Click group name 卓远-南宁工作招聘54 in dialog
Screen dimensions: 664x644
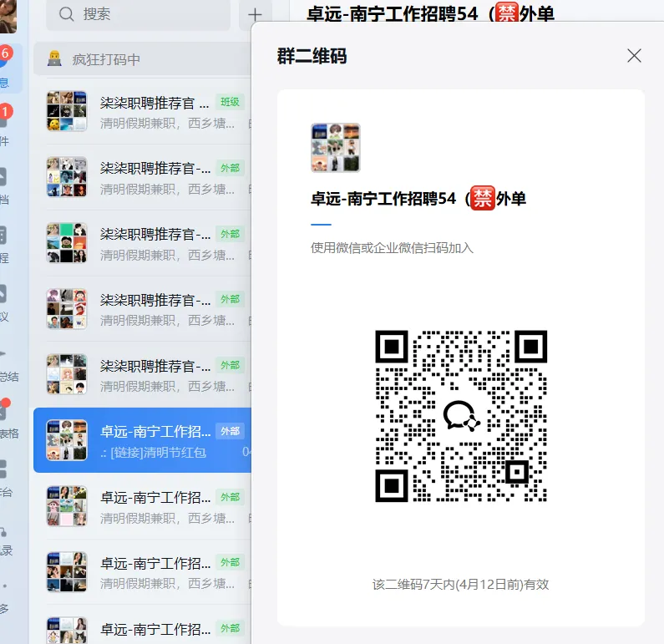418,199
